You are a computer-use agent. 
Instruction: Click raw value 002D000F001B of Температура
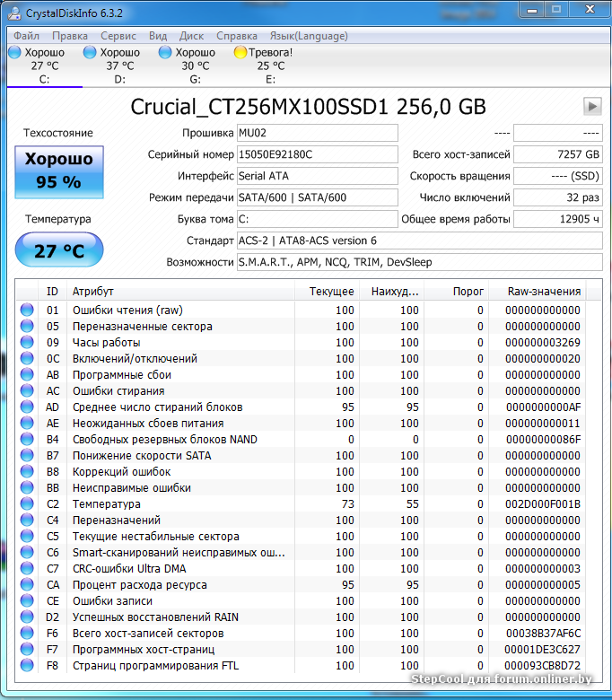(543, 504)
